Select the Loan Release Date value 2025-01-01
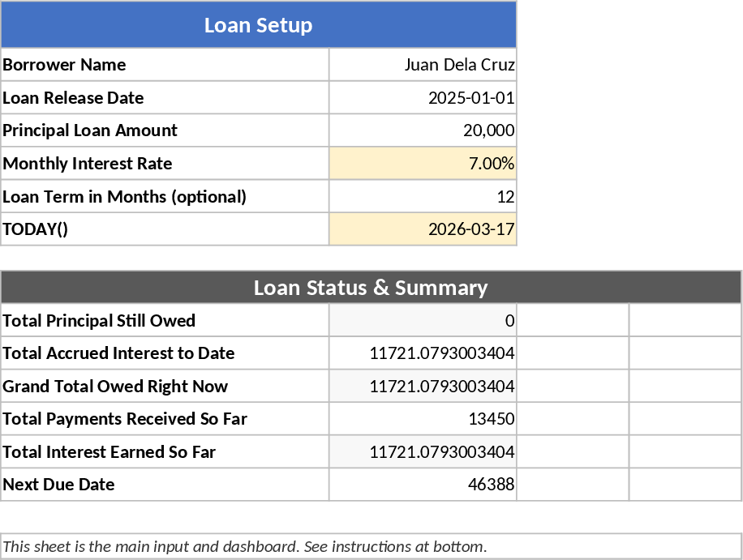Viewport: 743px width, 560px height. [x=423, y=98]
